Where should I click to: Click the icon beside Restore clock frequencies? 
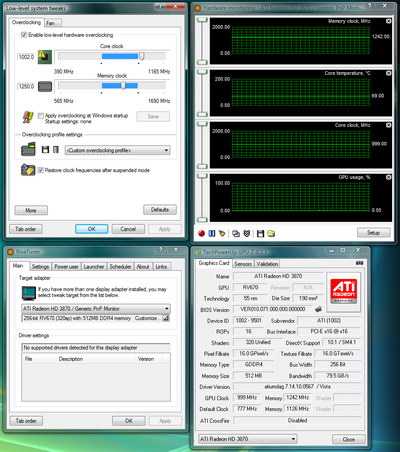click(x=28, y=170)
